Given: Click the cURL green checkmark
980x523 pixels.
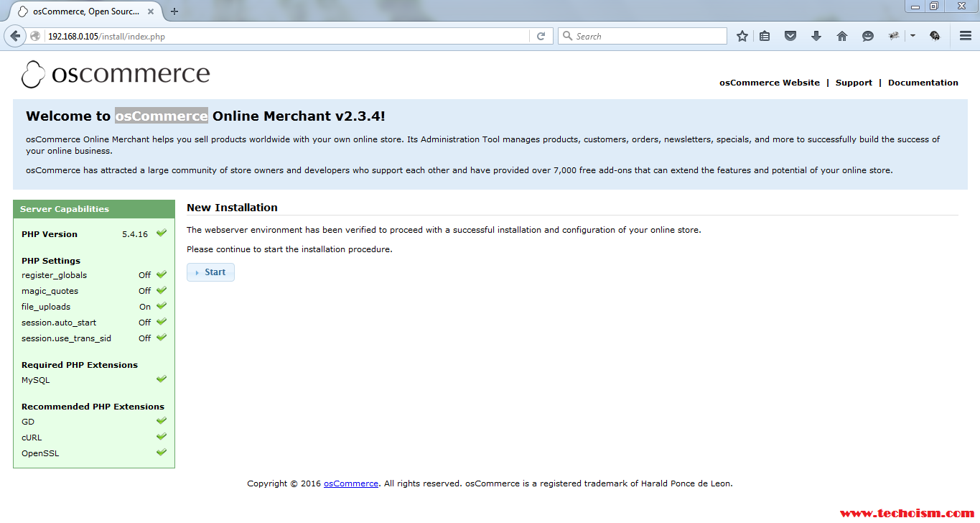Looking at the screenshot, I should pos(162,437).
